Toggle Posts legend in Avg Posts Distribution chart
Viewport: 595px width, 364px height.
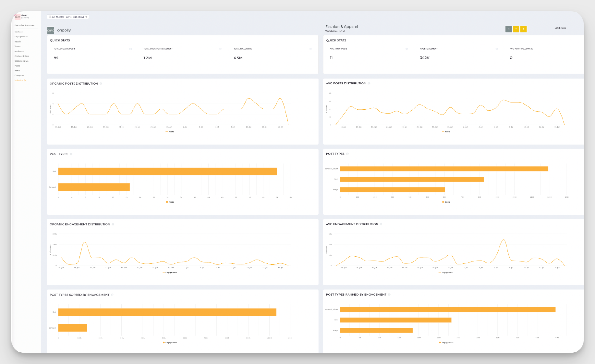(446, 132)
